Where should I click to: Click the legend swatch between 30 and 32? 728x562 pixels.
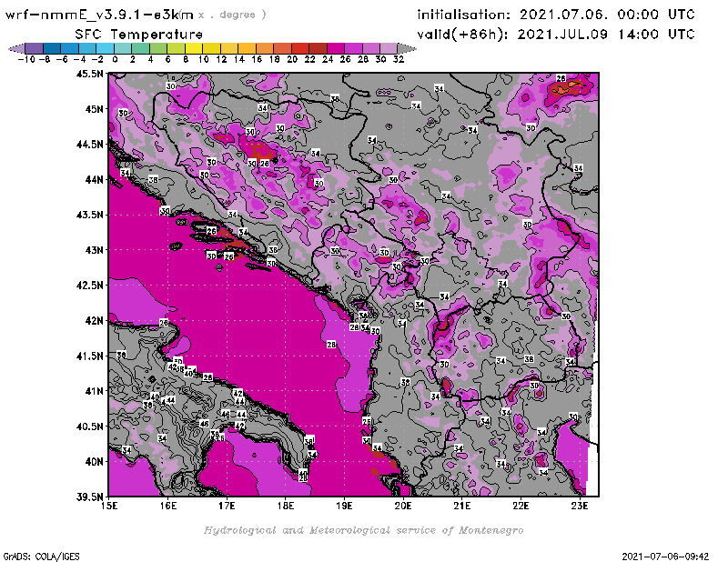pyautogui.click(x=389, y=48)
